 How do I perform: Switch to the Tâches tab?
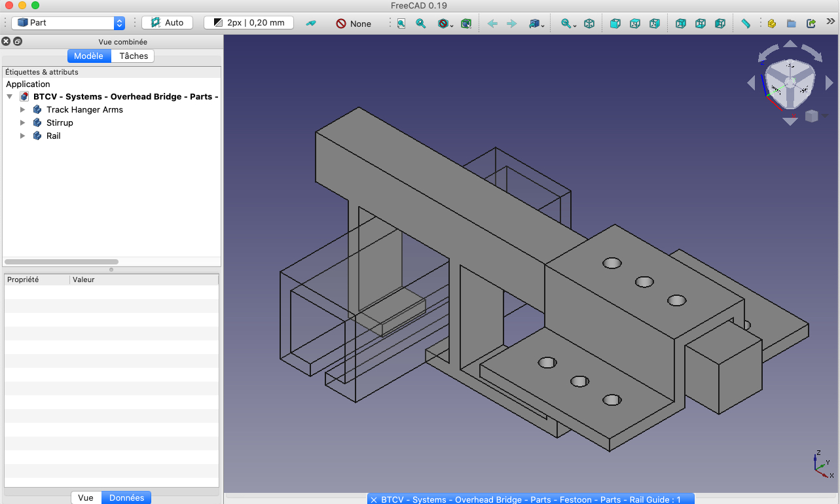(x=134, y=56)
